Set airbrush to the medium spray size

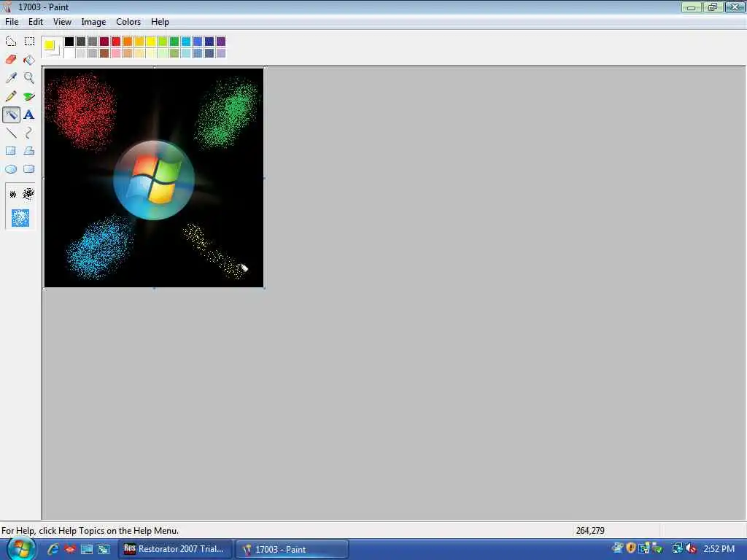pos(28,193)
